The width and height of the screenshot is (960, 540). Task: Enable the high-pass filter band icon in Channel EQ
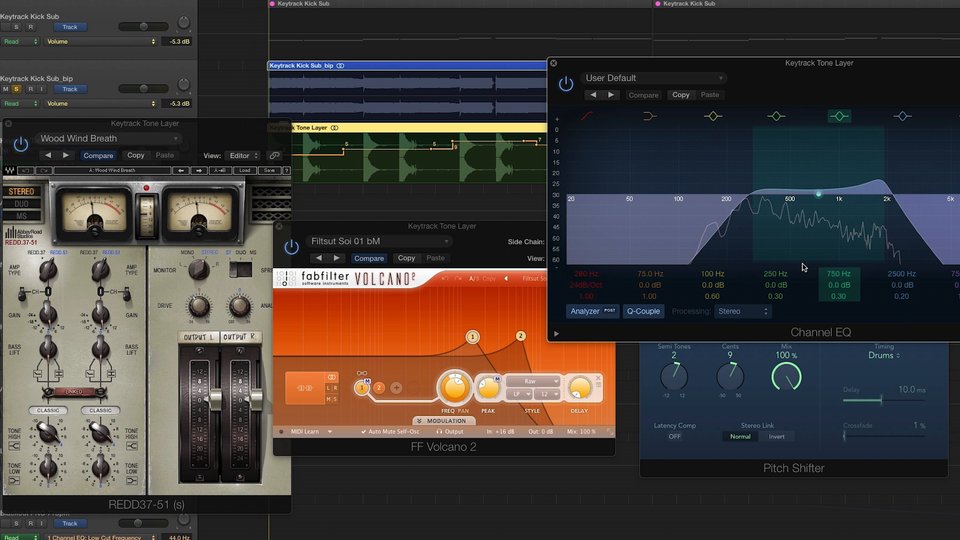tap(587, 116)
